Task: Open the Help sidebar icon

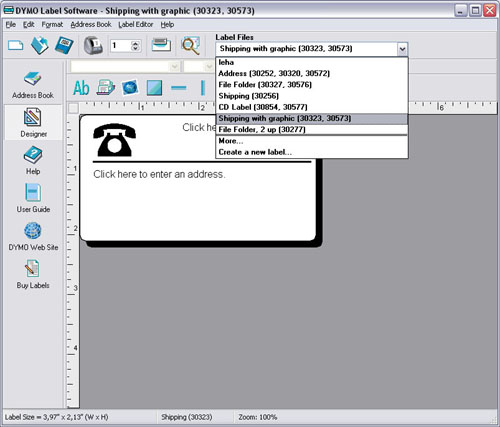Action: 33,160
